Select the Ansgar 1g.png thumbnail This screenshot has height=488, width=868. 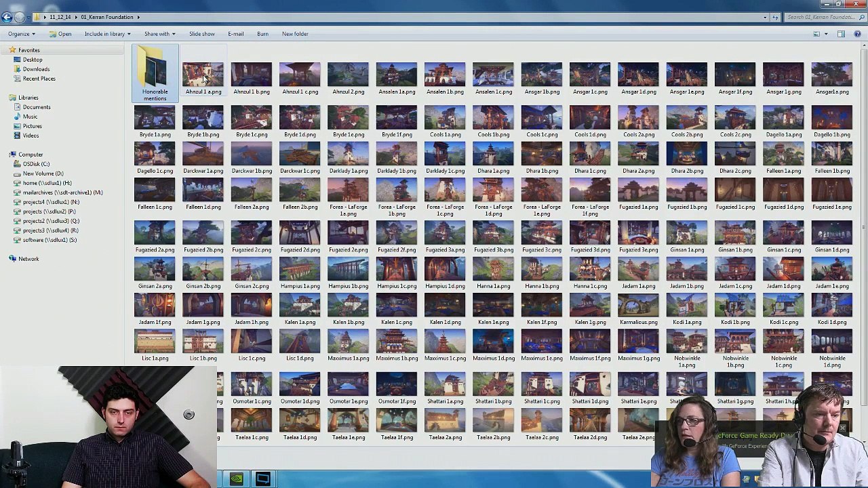[x=783, y=75]
